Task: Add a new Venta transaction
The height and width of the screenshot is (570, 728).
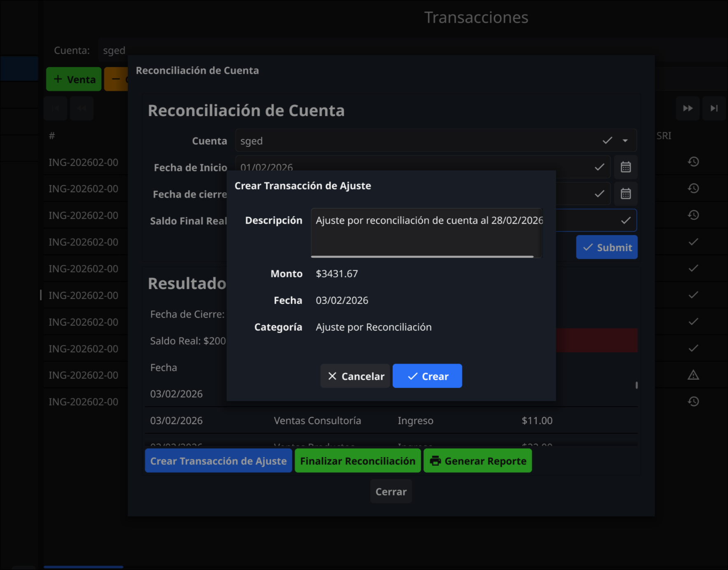Action: (x=74, y=79)
